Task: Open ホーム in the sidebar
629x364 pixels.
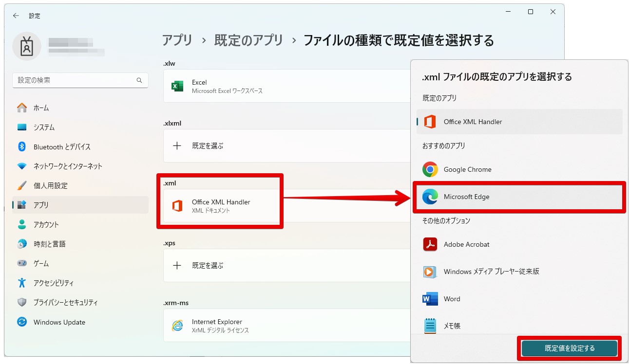Action: coord(80,108)
